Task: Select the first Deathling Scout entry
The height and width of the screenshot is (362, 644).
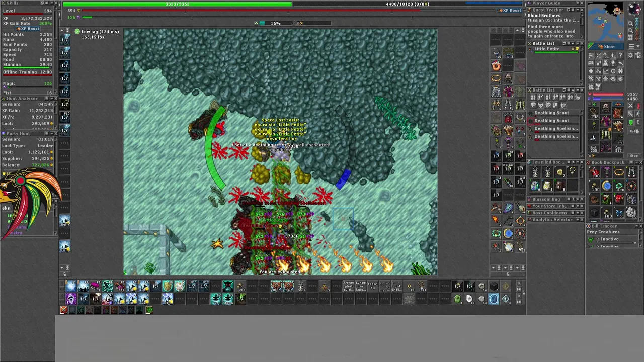Action: (x=553, y=114)
